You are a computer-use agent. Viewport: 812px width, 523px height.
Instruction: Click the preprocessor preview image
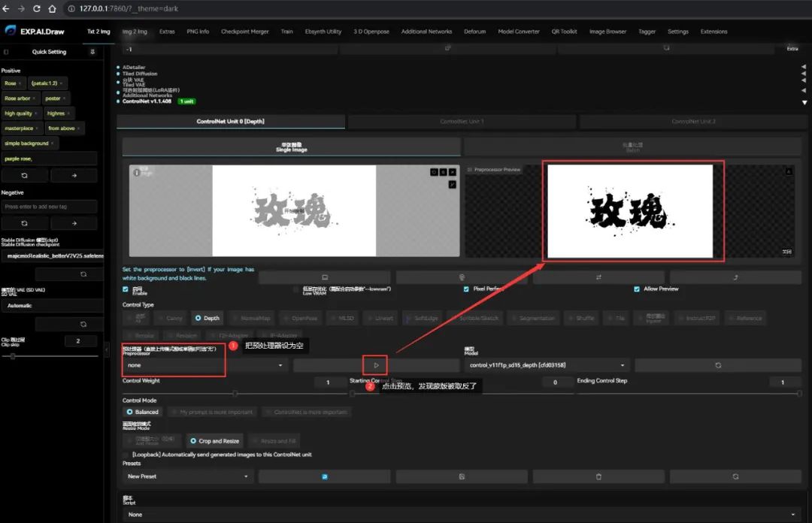(630, 210)
